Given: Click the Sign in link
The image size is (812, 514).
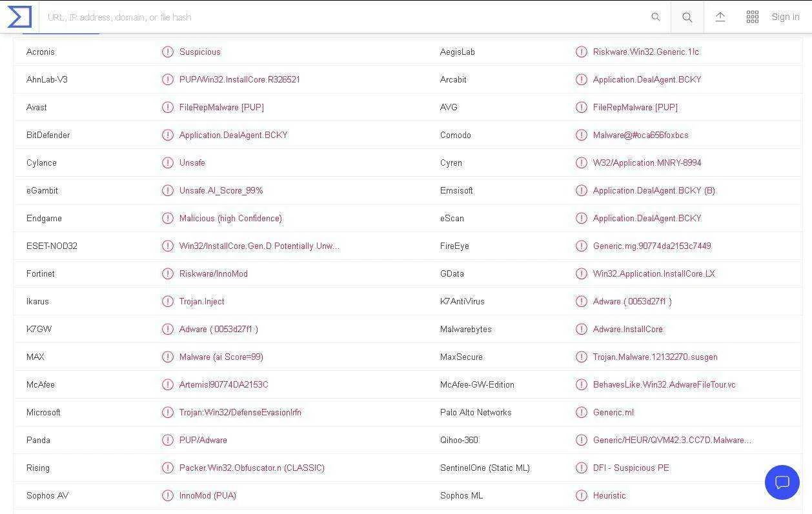Looking at the screenshot, I should 786,17.
